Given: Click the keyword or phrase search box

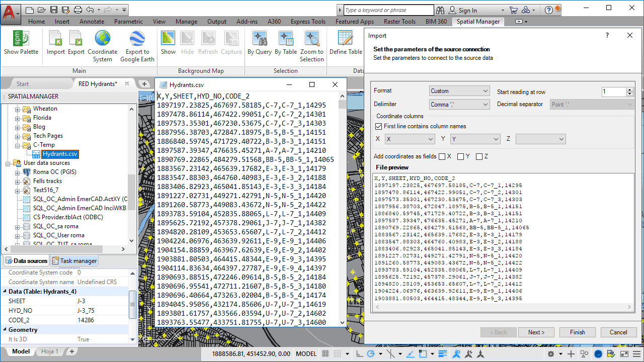Looking at the screenshot, I should click(x=389, y=10).
